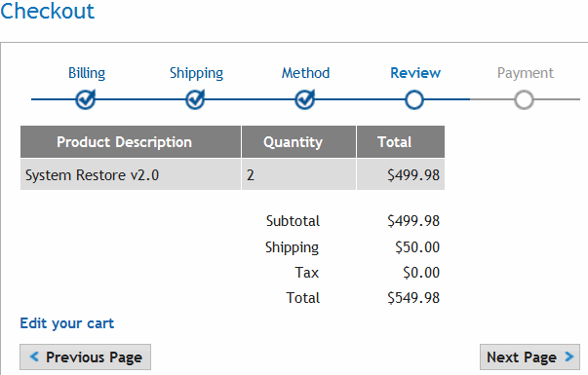Screen dimensions: 588x375
Task: Click the Method step checkmark icon
Action: pyautogui.click(x=305, y=99)
